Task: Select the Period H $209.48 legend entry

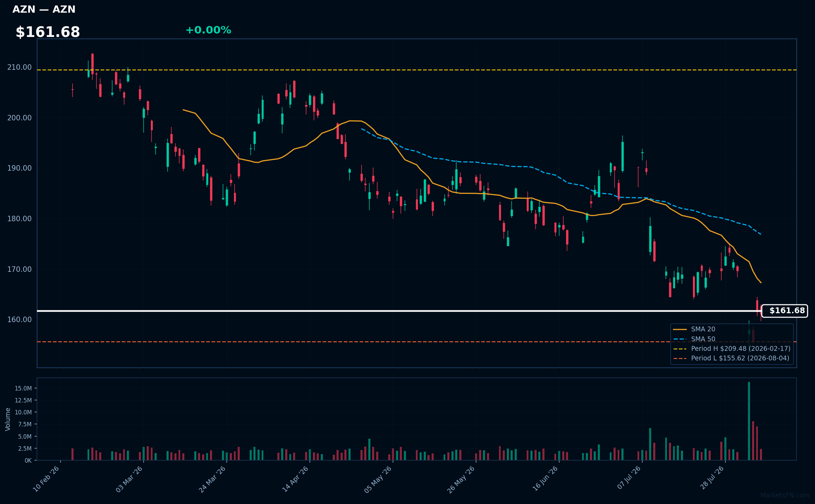Action: [732, 349]
